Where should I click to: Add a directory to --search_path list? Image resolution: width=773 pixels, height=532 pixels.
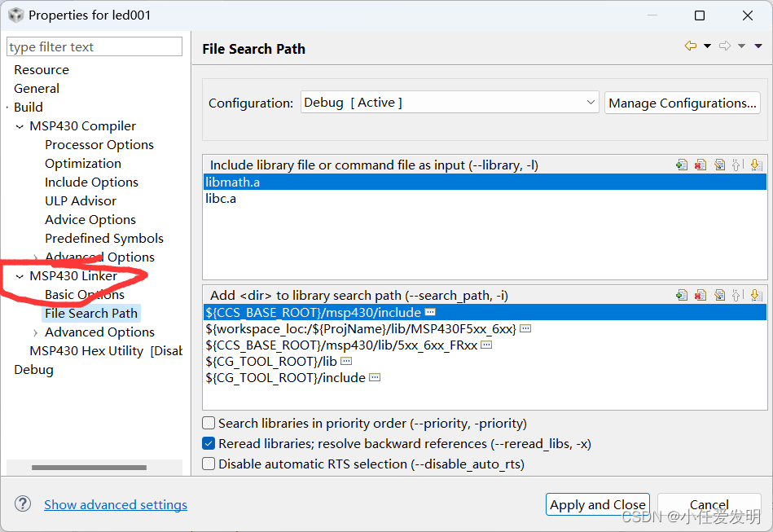point(682,296)
